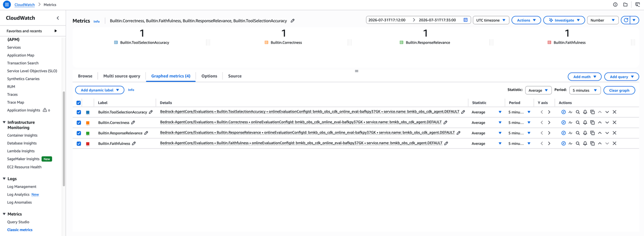Open the Add query dropdown
The width and height of the screenshot is (644, 236).
pyautogui.click(x=621, y=77)
